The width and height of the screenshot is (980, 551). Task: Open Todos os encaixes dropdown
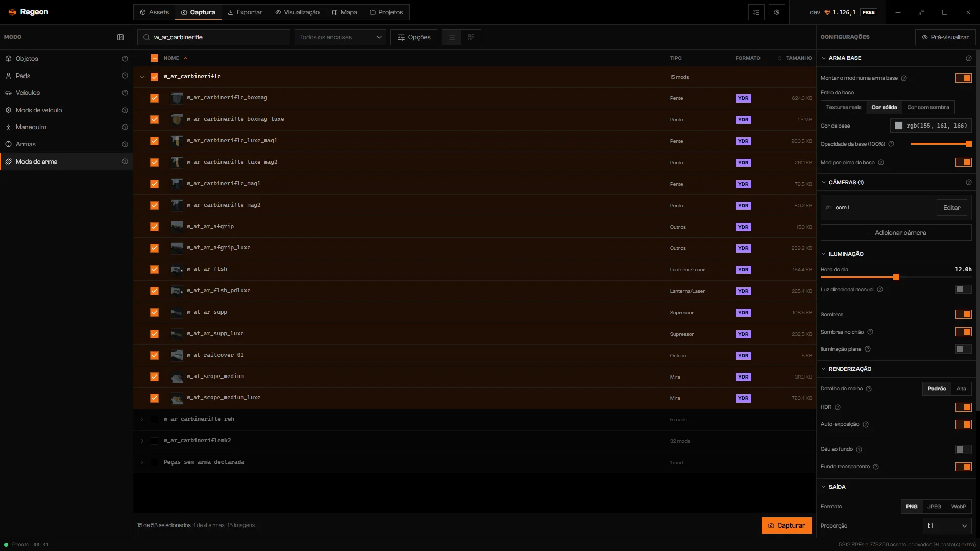click(340, 37)
